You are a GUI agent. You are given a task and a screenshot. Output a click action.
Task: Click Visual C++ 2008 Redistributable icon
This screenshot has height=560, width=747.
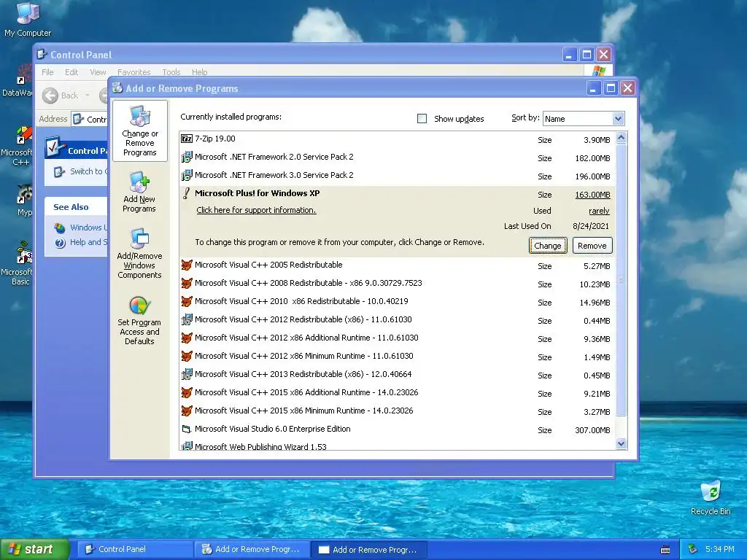coord(187,284)
